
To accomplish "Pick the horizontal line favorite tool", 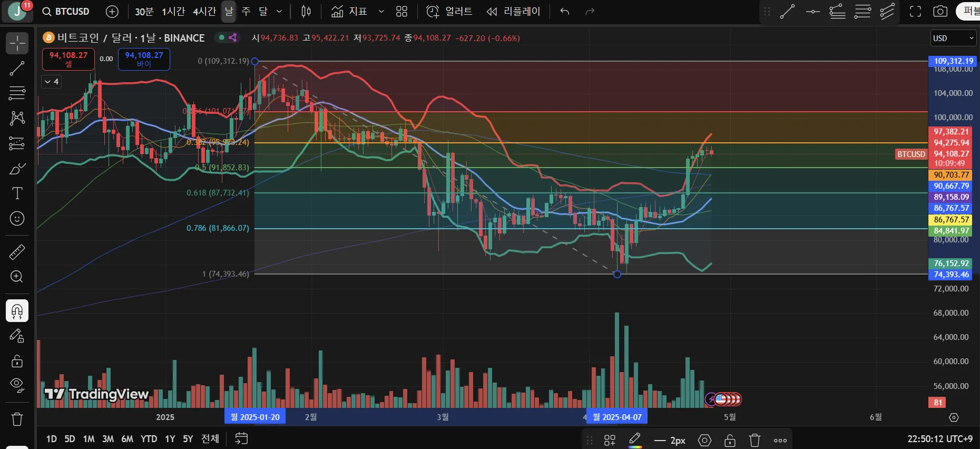I will (813, 12).
